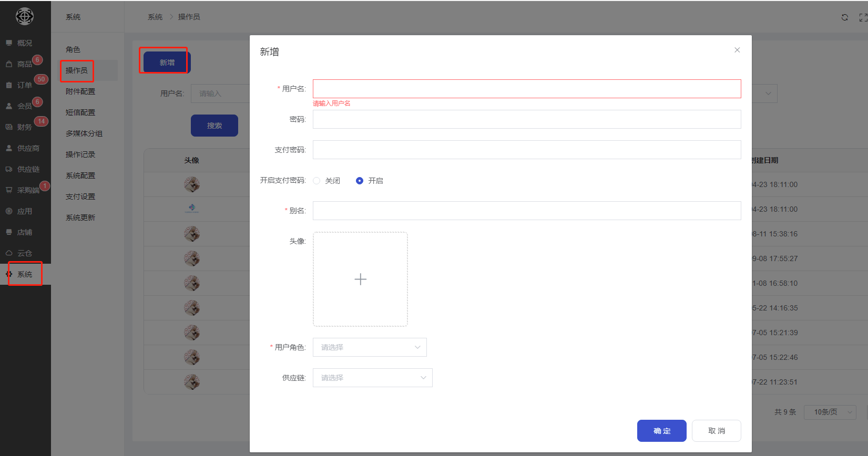Click the plus icon to upload avatar
Screen dimensions: 868x456
[360, 279]
